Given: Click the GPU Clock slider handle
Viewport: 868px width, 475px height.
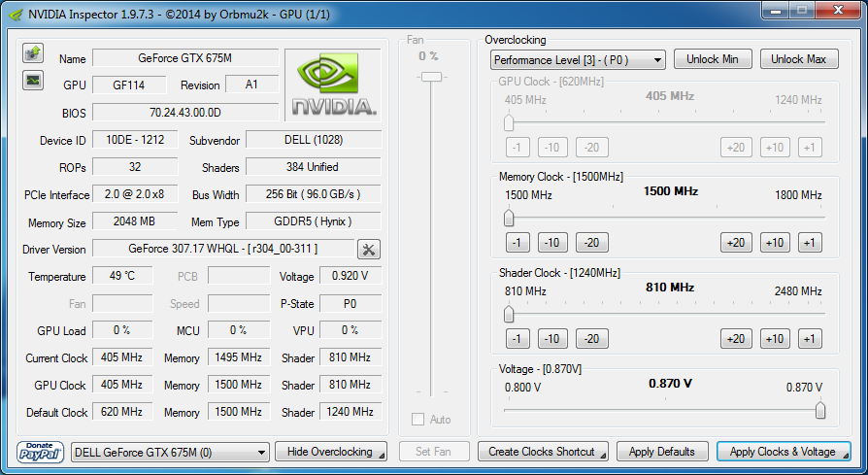Looking at the screenshot, I should 509,122.
